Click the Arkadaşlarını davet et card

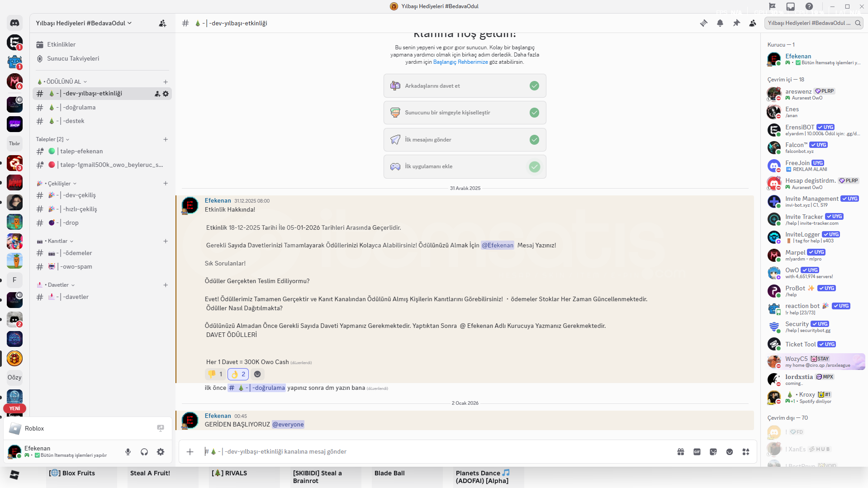coord(465,86)
